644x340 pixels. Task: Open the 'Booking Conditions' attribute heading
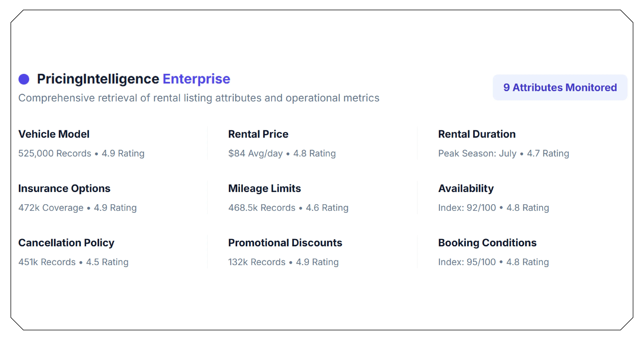[x=487, y=243]
